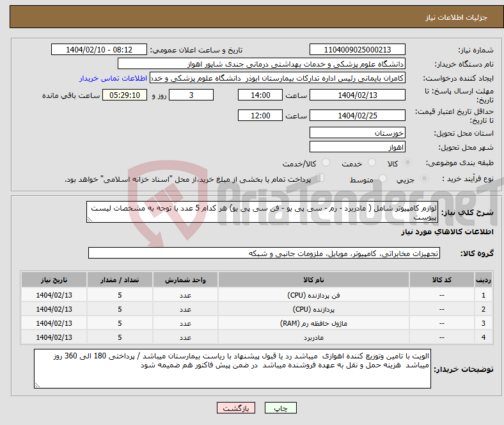The height and width of the screenshot is (425, 504).
Task: Click the validity time field 12:00
Action: point(260,115)
